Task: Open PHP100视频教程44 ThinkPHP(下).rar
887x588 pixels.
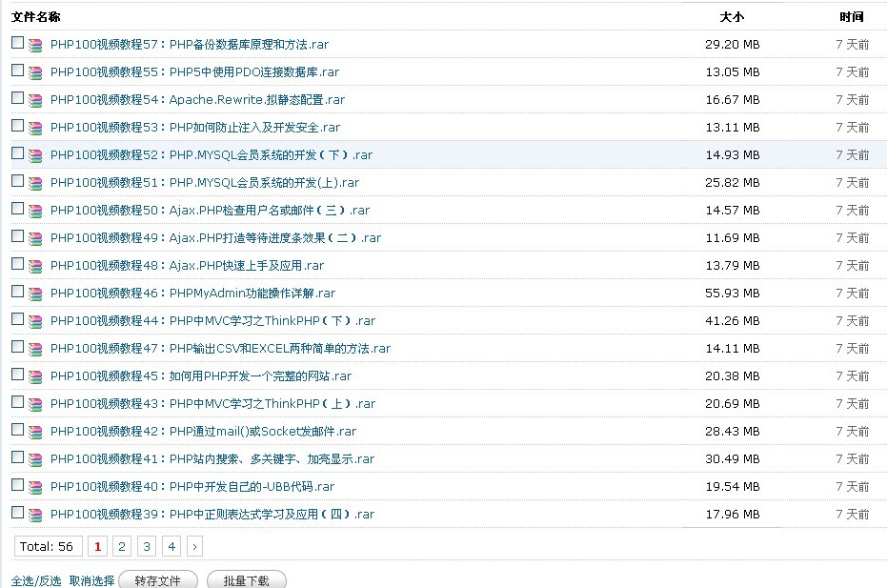Action: (x=212, y=321)
